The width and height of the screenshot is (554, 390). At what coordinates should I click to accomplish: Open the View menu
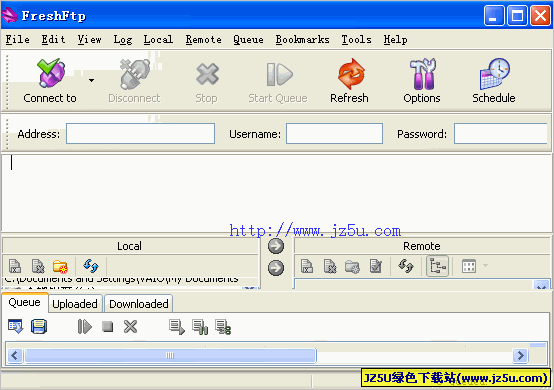coord(89,40)
